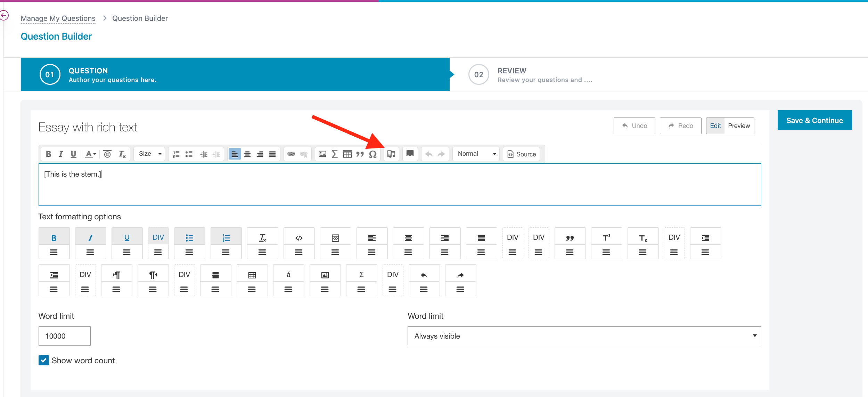Open the Normal paragraph format dropdown

[x=476, y=154]
